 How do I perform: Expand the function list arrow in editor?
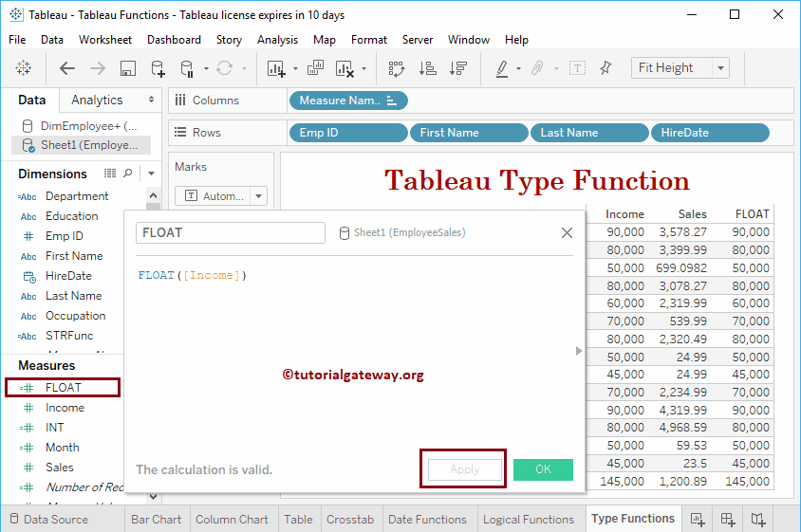(579, 351)
